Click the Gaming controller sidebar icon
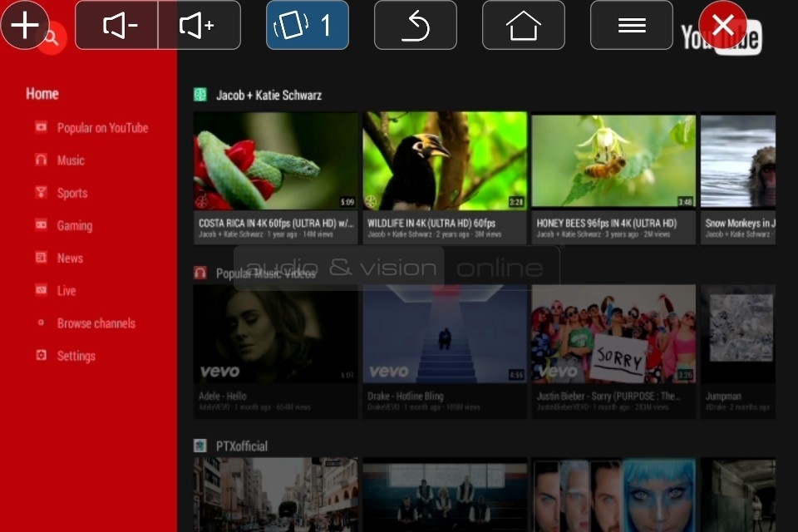The image size is (798, 532). (x=42, y=224)
